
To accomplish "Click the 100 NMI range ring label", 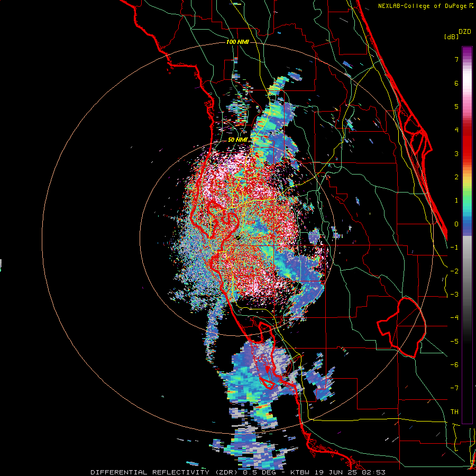I will 237,42.
